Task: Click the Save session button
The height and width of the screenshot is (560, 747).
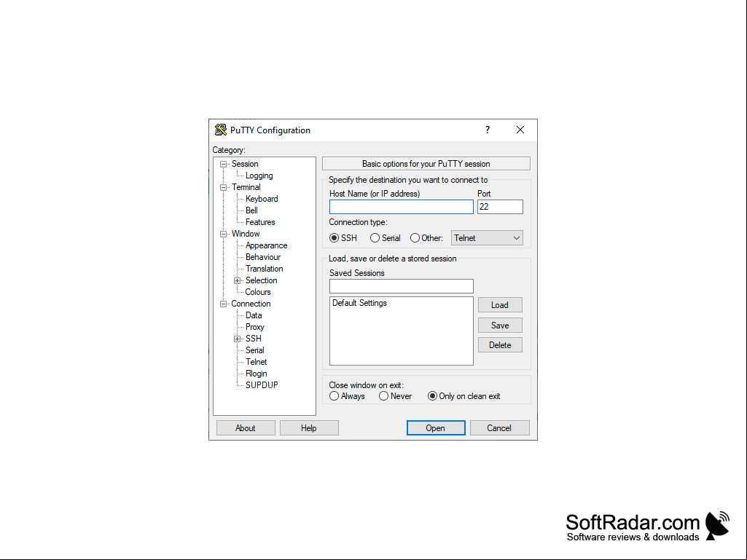Action: [500, 326]
